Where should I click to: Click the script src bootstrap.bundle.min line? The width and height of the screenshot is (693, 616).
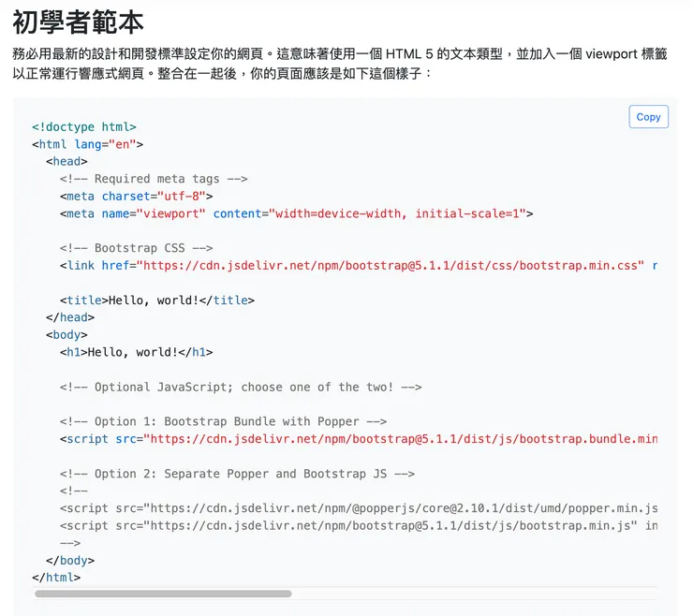359,439
